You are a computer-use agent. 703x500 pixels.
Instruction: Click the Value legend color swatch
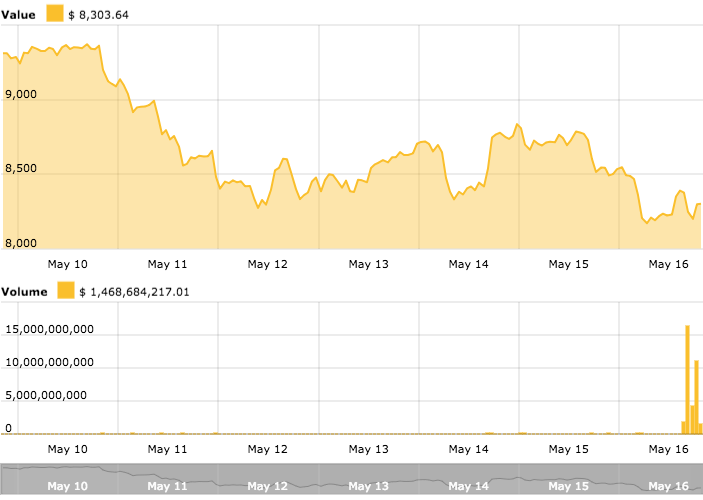[x=55, y=13]
